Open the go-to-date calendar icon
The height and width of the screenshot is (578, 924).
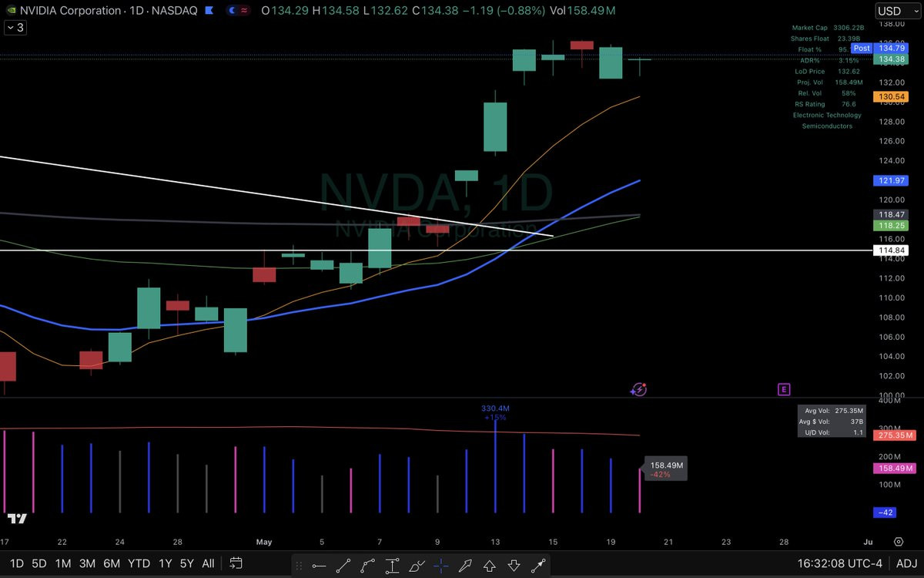point(236,563)
